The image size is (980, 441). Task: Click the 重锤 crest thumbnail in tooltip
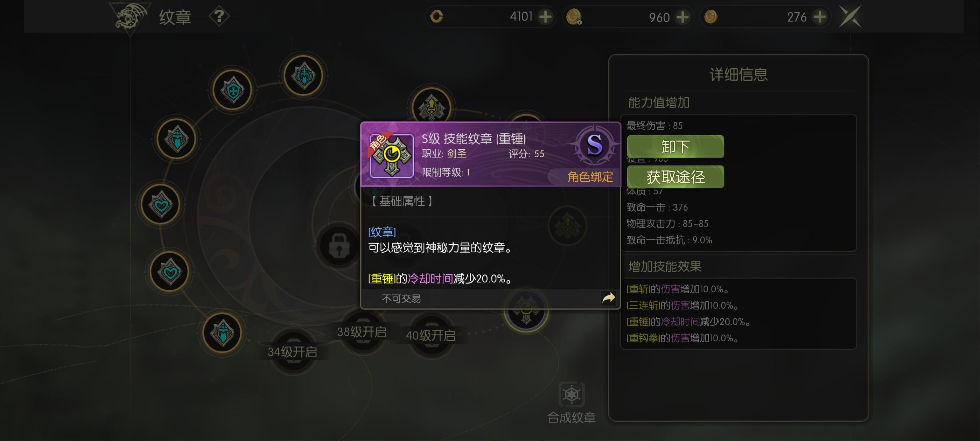click(x=392, y=155)
